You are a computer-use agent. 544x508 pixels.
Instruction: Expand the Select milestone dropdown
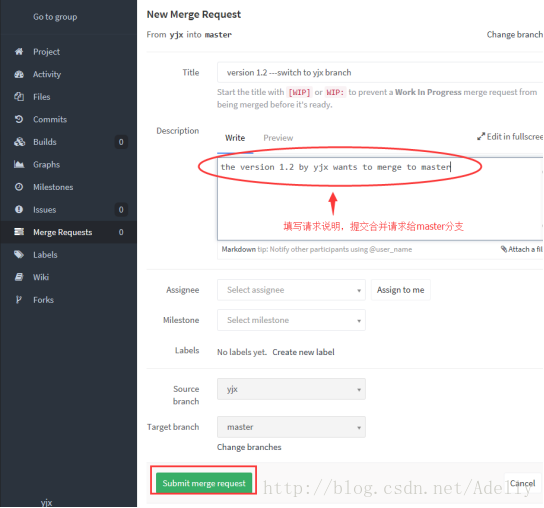click(291, 320)
